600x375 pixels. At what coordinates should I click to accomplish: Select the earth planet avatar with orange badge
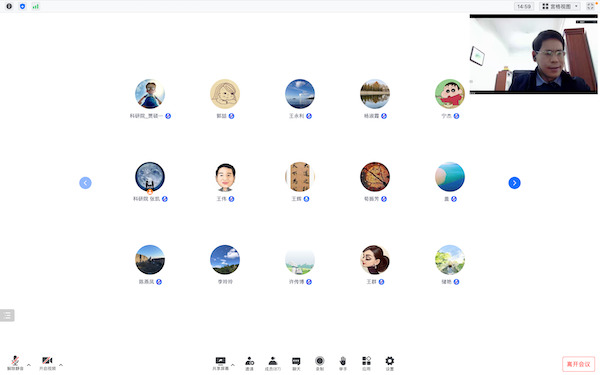[150, 177]
